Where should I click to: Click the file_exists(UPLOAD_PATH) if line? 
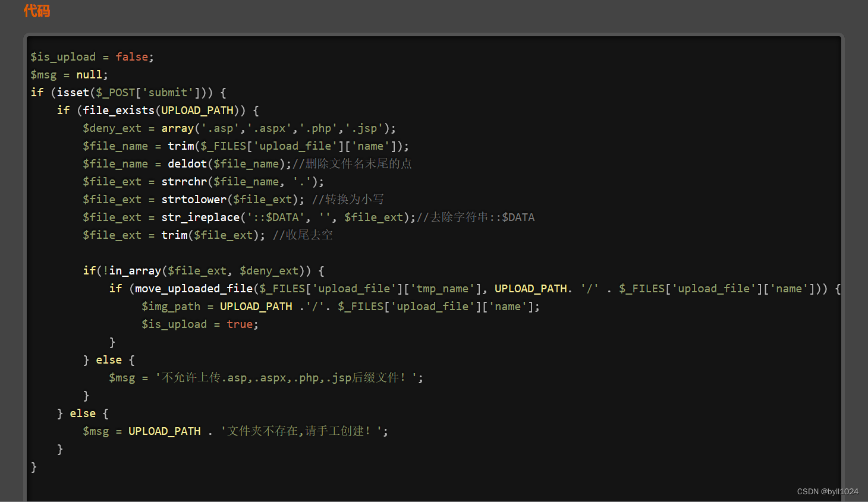click(x=158, y=110)
